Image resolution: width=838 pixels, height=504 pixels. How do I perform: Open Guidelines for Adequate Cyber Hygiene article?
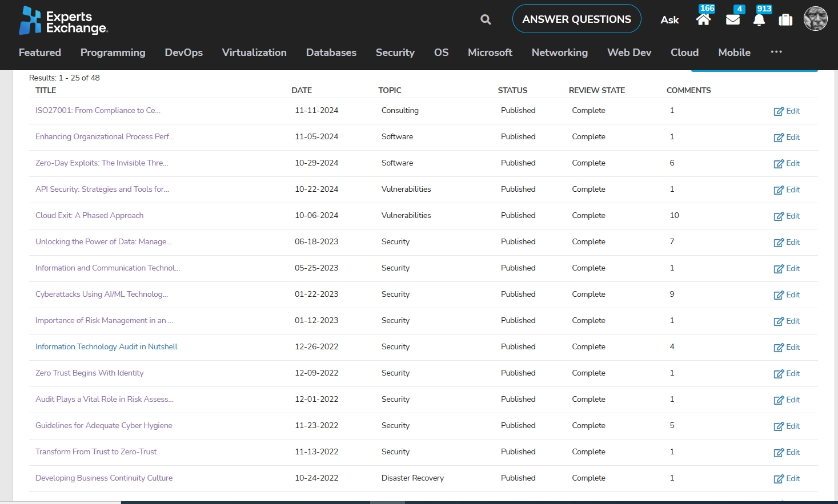click(103, 426)
